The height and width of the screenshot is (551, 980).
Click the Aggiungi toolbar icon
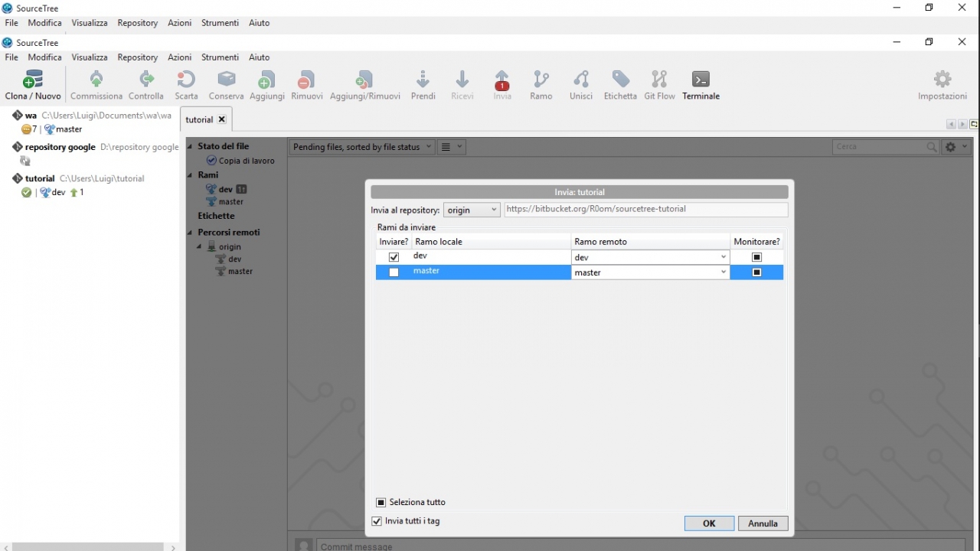pyautogui.click(x=266, y=80)
